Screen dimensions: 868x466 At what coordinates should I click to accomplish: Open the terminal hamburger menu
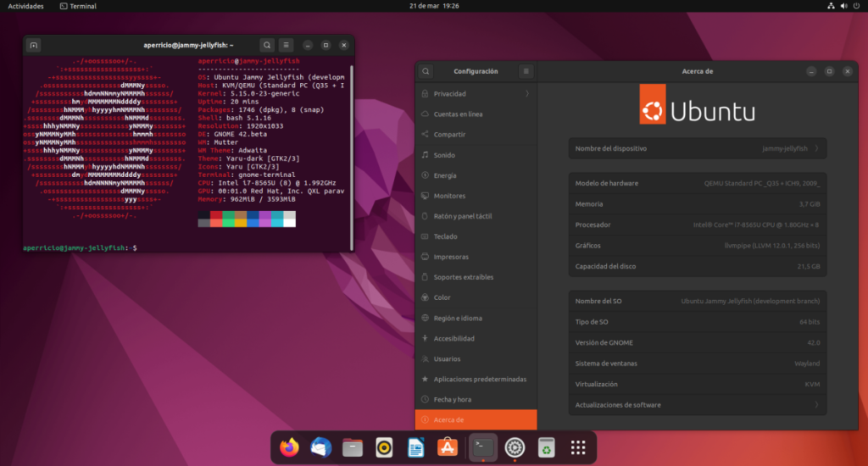pos(287,45)
